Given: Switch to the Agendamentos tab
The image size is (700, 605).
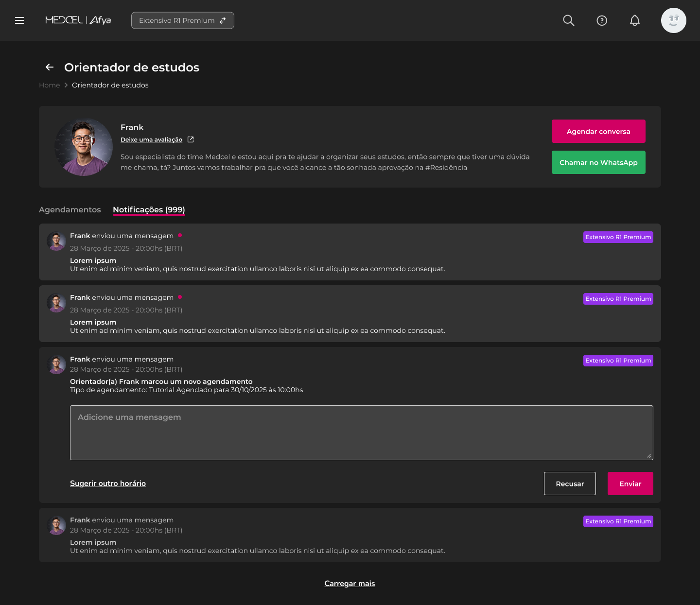Looking at the screenshot, I should (70, 209).
